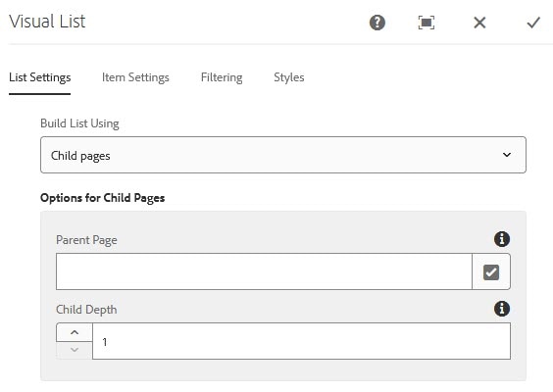Switch to the List Settings tab
Image resolution: width=553 pixels, height=392 pixels.
click(x=40, y=77)
